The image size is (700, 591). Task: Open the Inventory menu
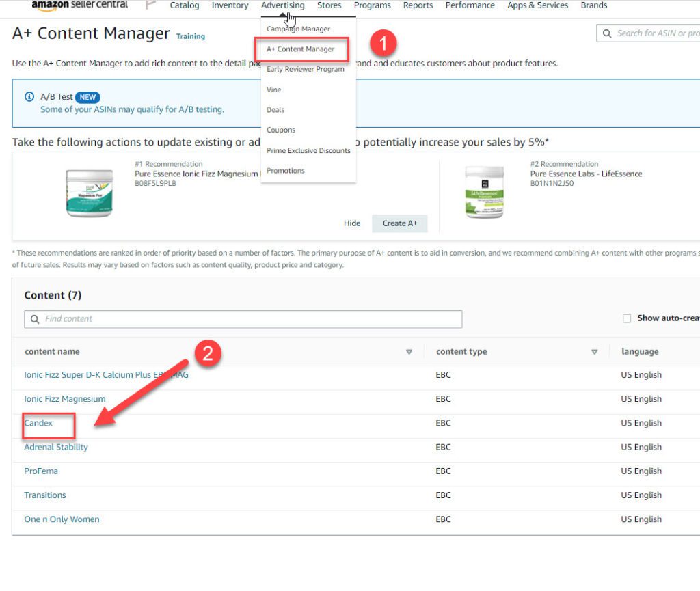point(230,5)
